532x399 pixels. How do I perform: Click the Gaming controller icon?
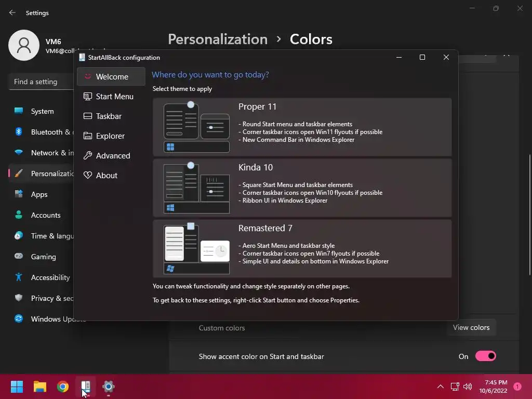[x=19, y=256]
